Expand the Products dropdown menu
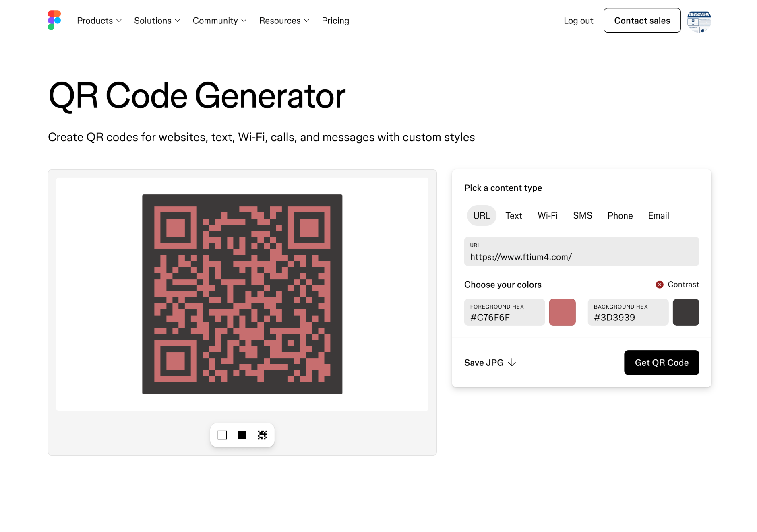Image resolution: width=757 pixels, height=532 pixels. click(99, 21)
